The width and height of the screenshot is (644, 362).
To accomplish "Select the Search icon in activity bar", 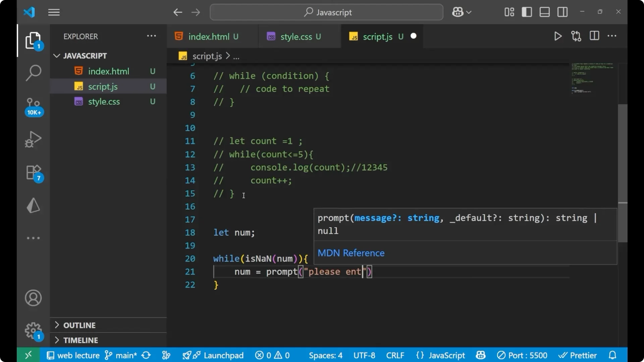I will point(33,72).
